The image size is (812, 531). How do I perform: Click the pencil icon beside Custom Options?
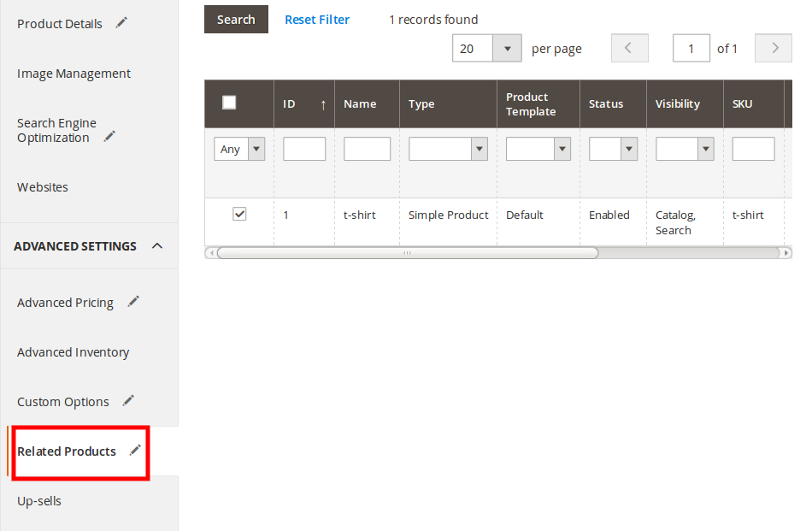[x=128, y=401]
